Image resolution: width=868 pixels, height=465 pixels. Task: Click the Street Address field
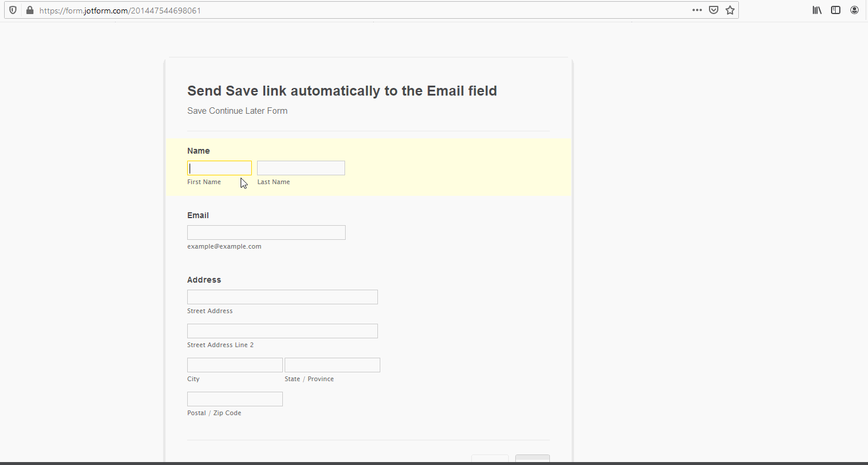click(282, 297)
